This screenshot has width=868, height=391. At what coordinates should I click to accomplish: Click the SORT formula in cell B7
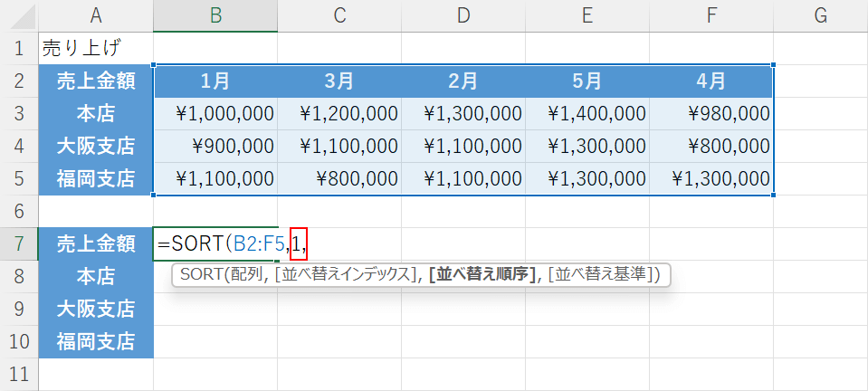coord(233,243)
